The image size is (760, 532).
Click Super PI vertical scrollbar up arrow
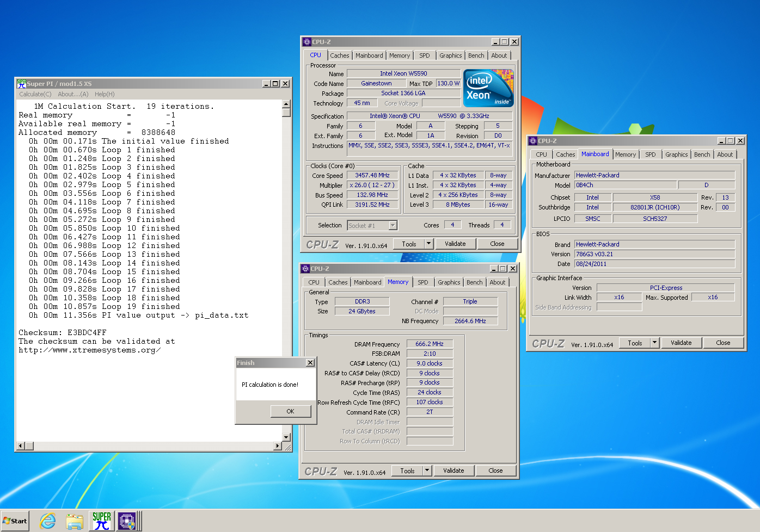coord(286,104)
